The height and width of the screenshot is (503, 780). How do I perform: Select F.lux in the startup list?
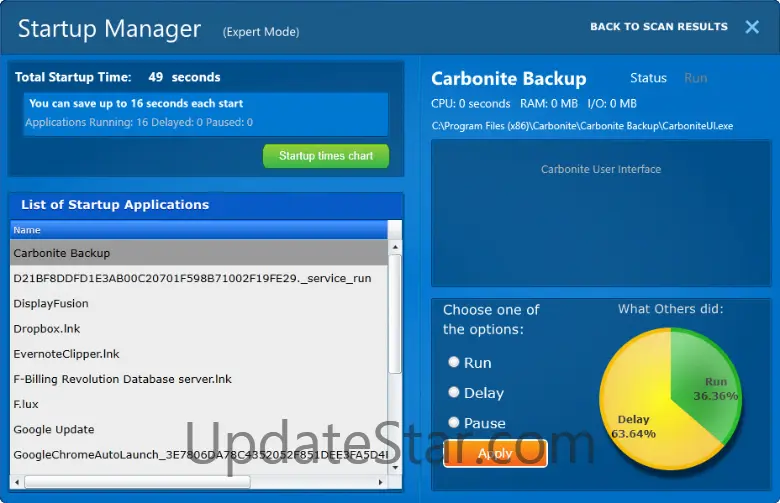pyautogui.click(x=198, y=404)
